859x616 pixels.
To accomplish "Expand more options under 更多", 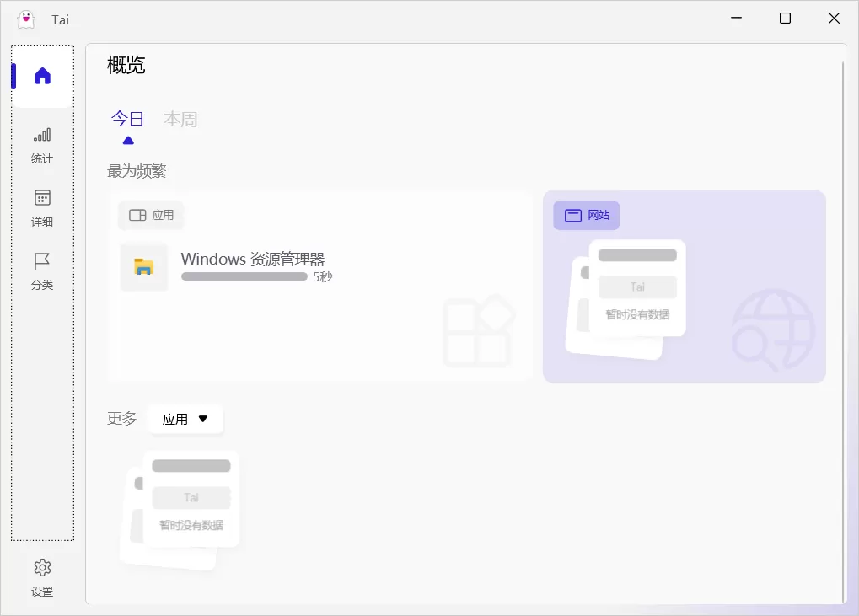I will 121,419.
